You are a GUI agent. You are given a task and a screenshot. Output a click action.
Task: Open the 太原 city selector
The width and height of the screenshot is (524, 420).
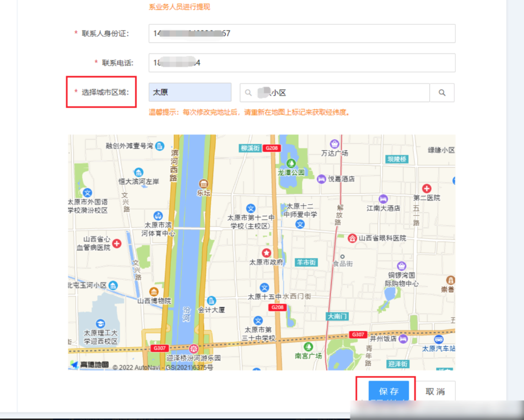tap(189, 92)
